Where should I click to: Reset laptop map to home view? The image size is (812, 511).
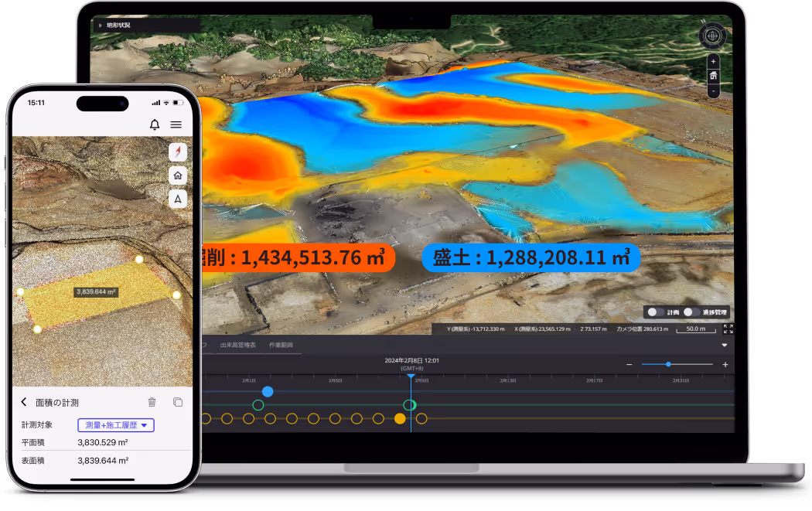pos(713,76)
